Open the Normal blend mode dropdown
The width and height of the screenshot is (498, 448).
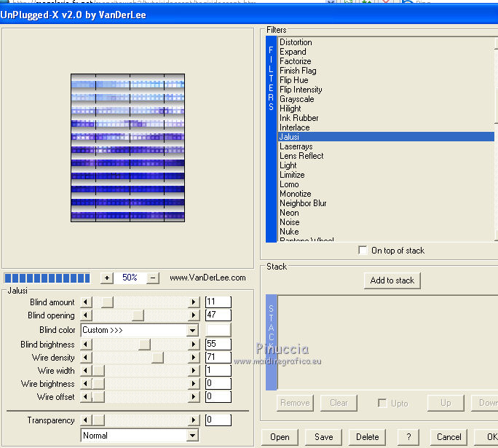(192, 436)
